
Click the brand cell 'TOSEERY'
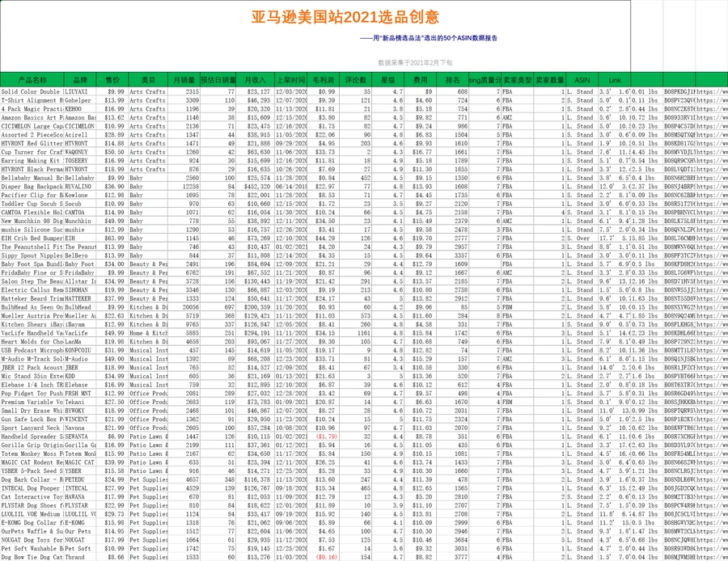pyautogui.click(x=80, y=161)
